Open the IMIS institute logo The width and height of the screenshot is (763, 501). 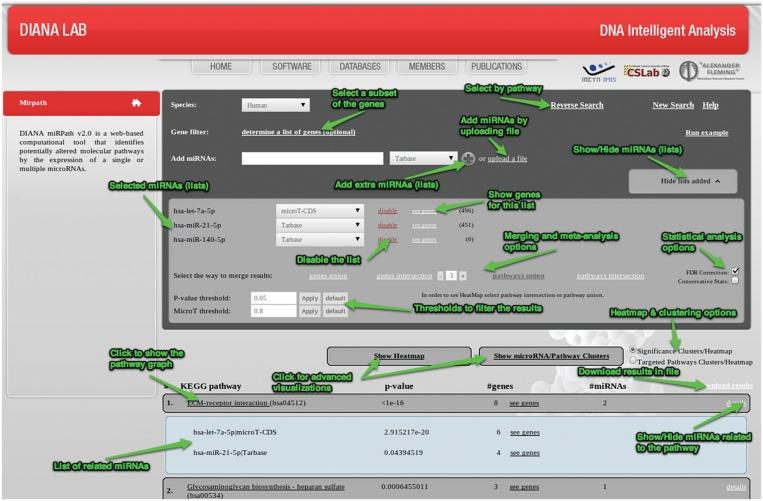click(x=599, y=72)
